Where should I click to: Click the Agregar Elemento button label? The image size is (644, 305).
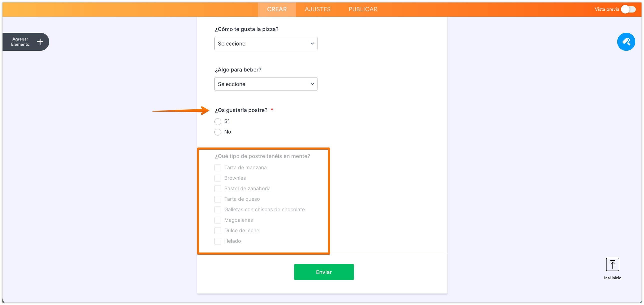pyautogui.click(x=20, y=42)
